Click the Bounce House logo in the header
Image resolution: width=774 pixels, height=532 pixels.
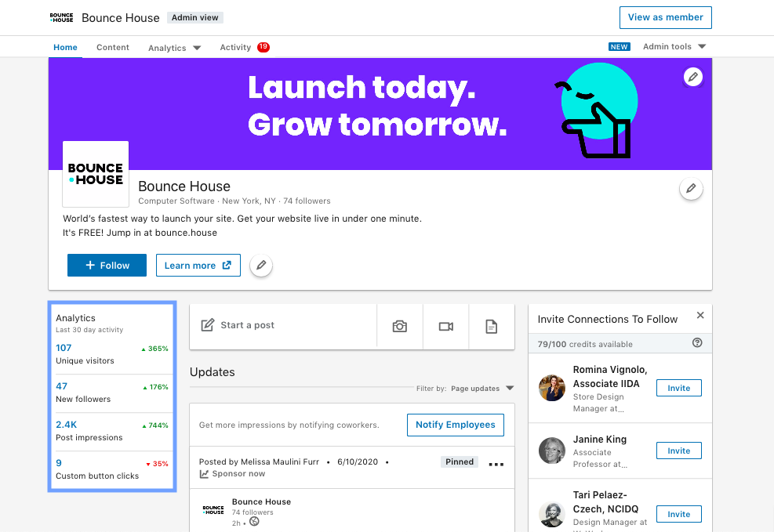tap(62, 18)
